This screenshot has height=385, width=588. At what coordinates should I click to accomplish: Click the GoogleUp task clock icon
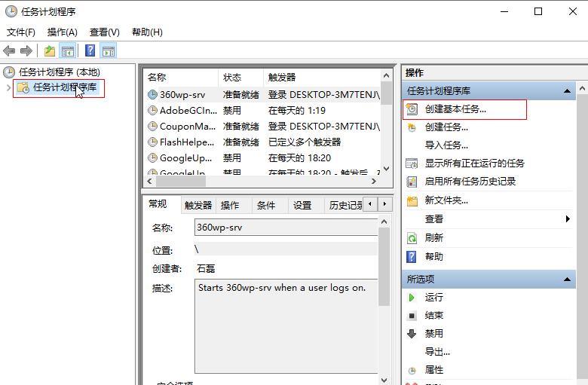click(152, 157)
